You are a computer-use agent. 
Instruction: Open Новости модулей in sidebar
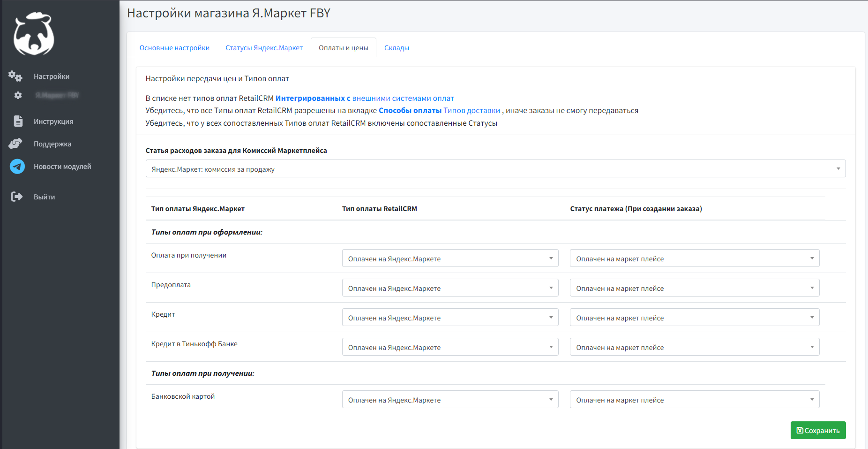pos(62,167)
